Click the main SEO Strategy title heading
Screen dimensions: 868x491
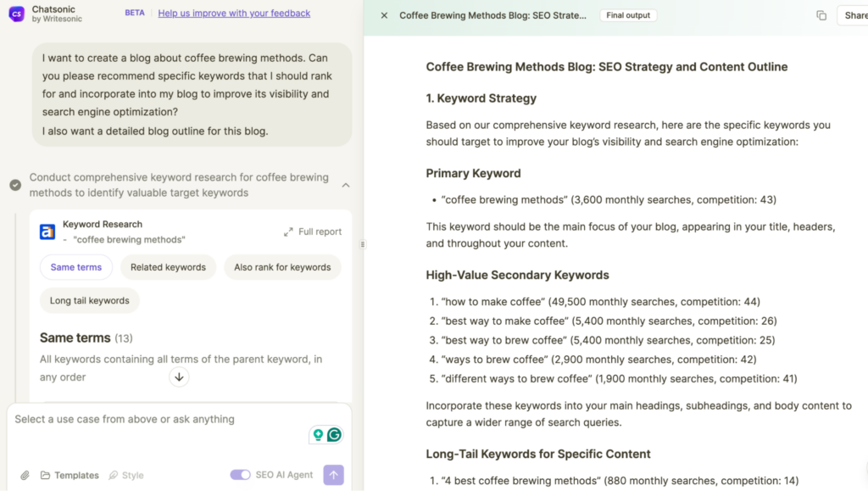tap(607, 67)
